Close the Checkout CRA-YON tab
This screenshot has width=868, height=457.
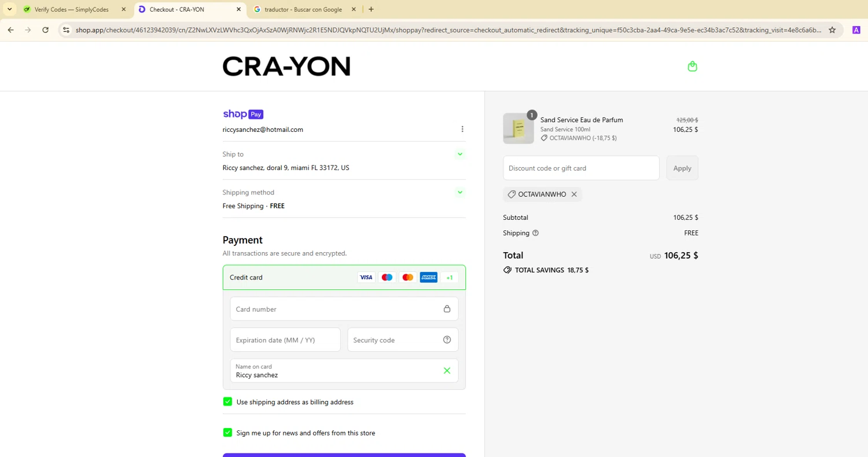pos(239,9)
